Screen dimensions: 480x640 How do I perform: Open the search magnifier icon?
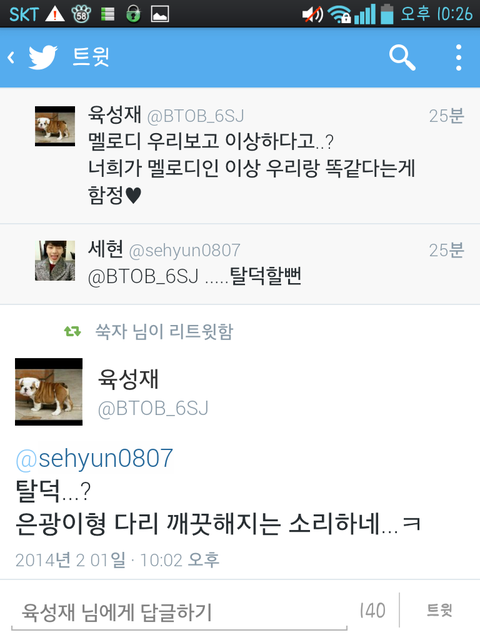[402, 58]
